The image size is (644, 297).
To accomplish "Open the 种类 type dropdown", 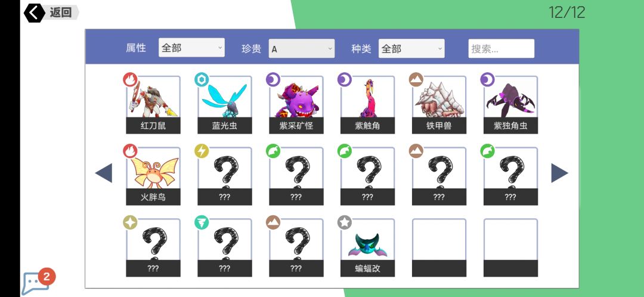I will (411, 48).
